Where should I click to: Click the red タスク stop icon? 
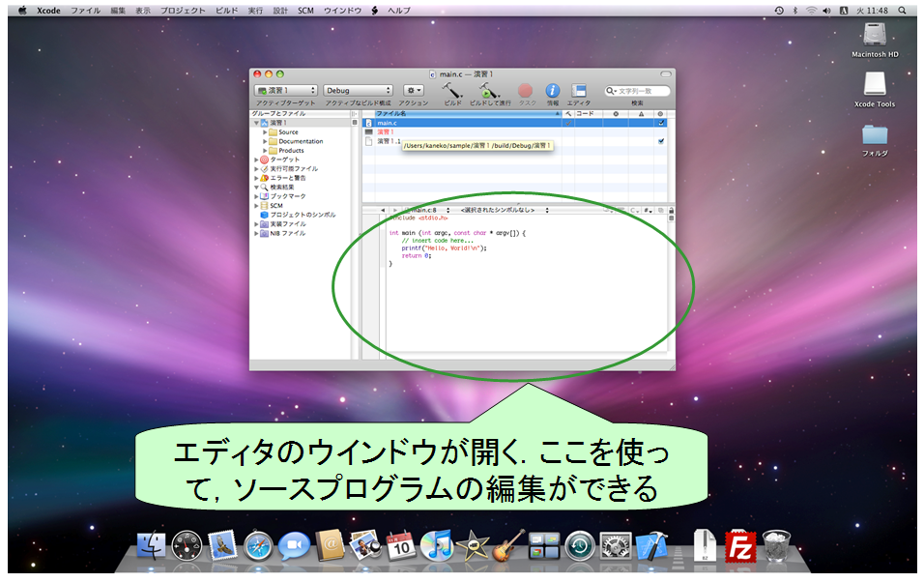pyautogui.click(x=525, y=90)
